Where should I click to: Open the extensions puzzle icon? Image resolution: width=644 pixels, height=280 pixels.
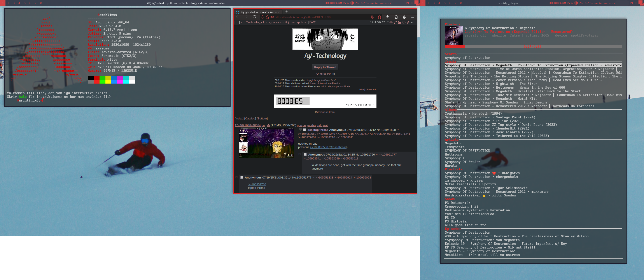coord(396,17)
